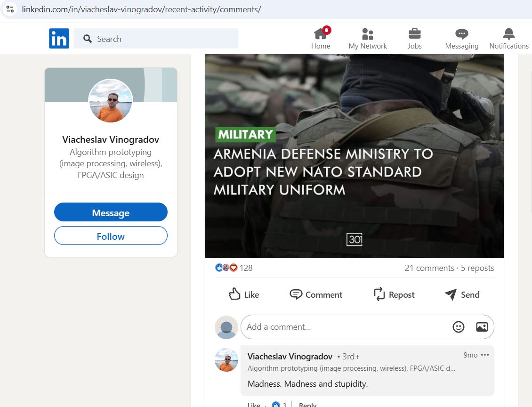Viewport: 532px width, 407px height.
Task: Click the Add a comment field
Action: tap(346, 327)
